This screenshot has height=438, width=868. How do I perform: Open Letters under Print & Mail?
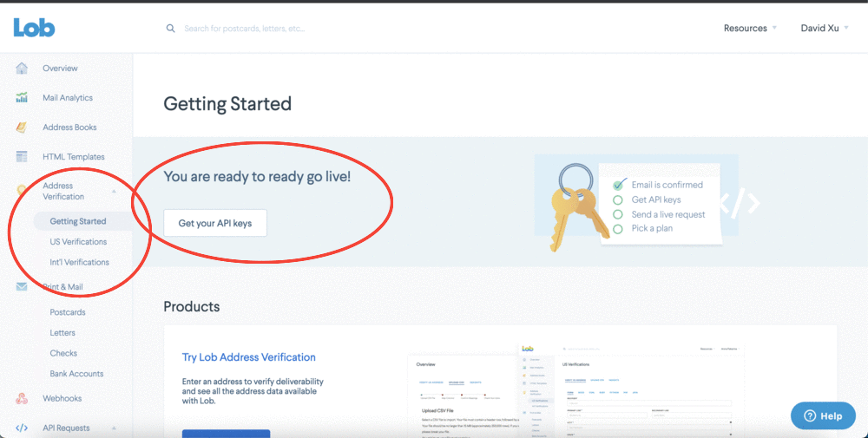tap(62, 332)
